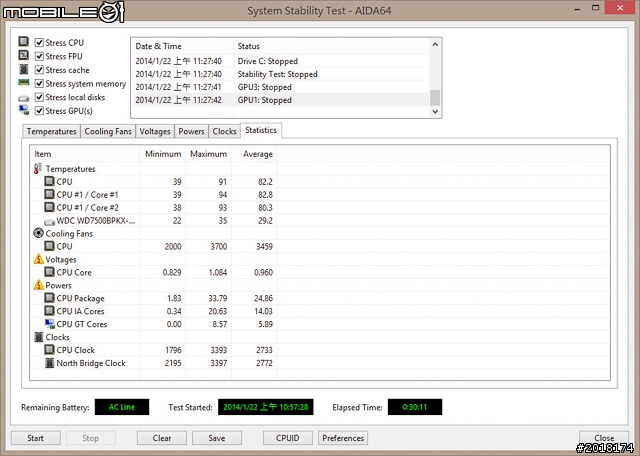Click the fan icon of Cooling Fans group

(38, 233)
